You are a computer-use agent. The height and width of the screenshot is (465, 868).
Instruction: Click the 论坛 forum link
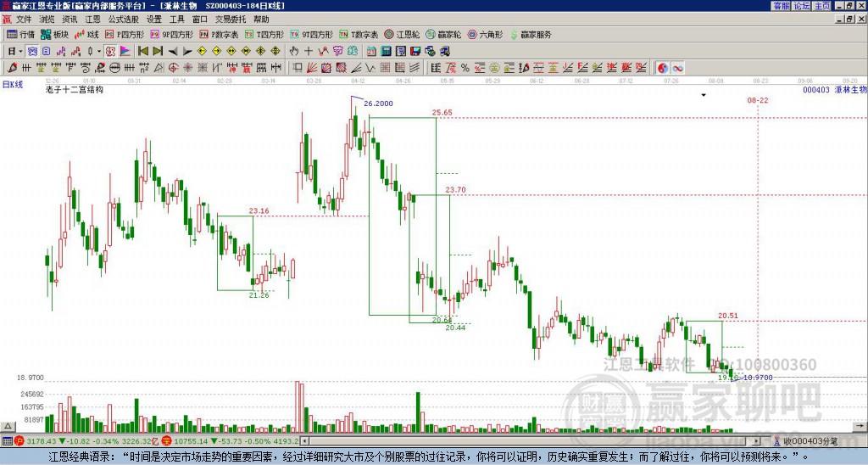pos(802,6)
